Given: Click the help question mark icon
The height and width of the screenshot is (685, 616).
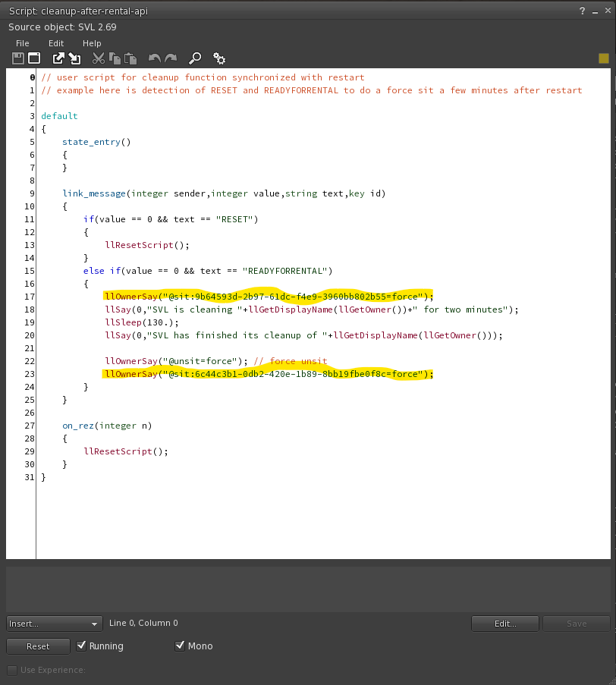Looking at the screenshot, I should (x=583, y=11).
